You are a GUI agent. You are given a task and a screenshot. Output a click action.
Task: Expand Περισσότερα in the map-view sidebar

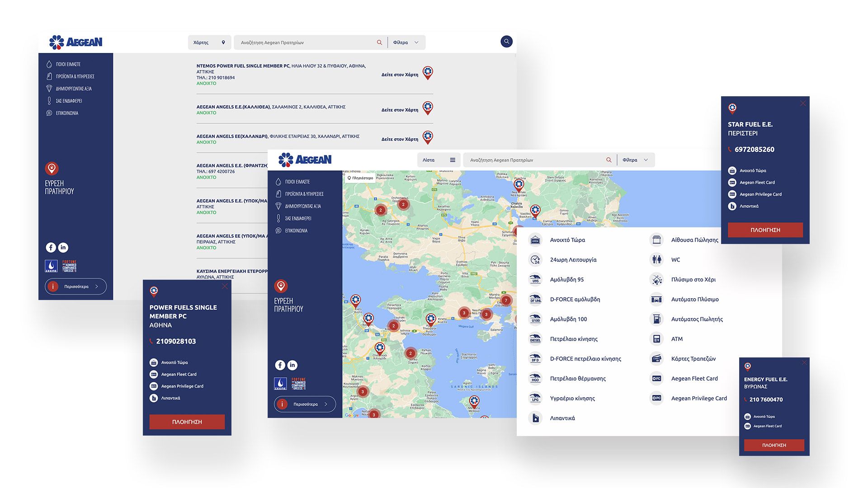click(305, 404)
